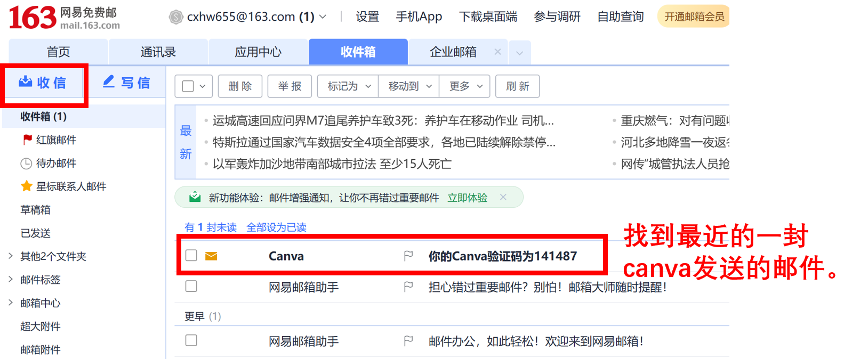
Task: Open 自助查询 in top menu
Action: tap(621, 17)
